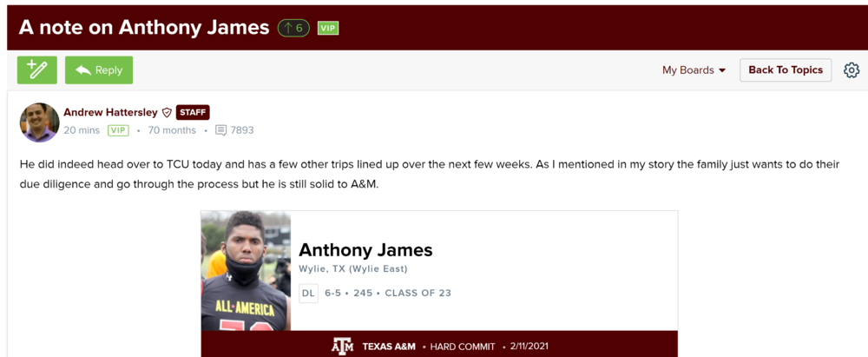The image size is (868, 357).
Task: Upvote the thread via the arrow badge
Action: (x=293, y=28)
